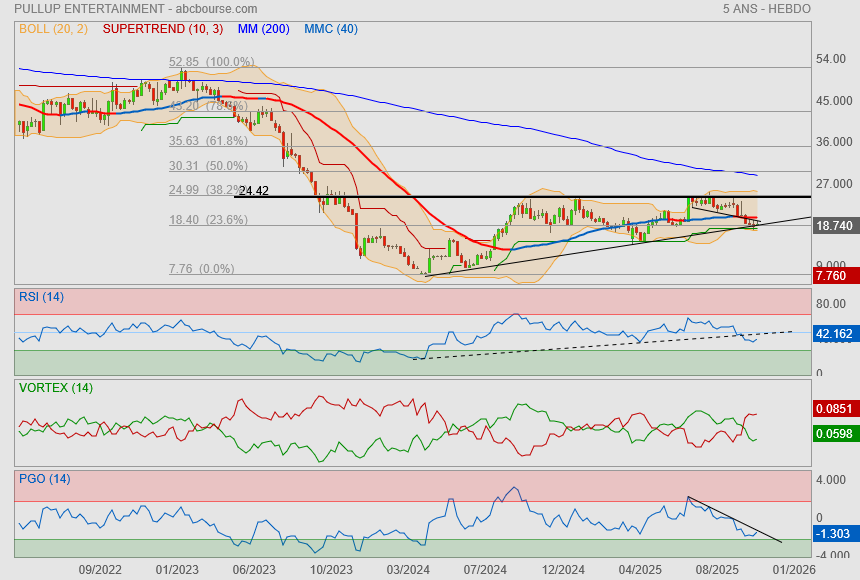Screen dimensions: 860x580
Task: Click the red 7.760 price tag
Action: tap(834, 275)
